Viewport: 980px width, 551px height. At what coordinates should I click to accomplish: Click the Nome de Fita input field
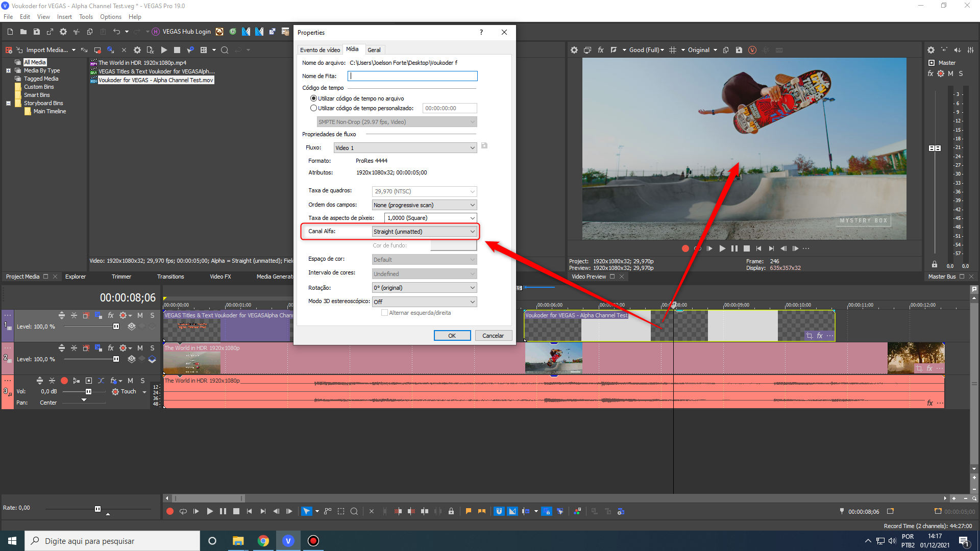point(412,76)
